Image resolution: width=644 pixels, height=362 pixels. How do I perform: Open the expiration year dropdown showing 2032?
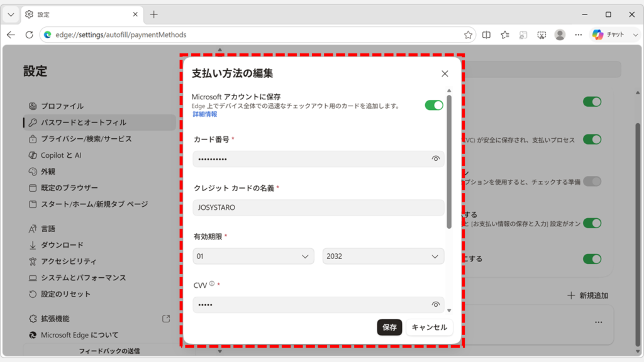pyautogui.click(x=383, y=256)
